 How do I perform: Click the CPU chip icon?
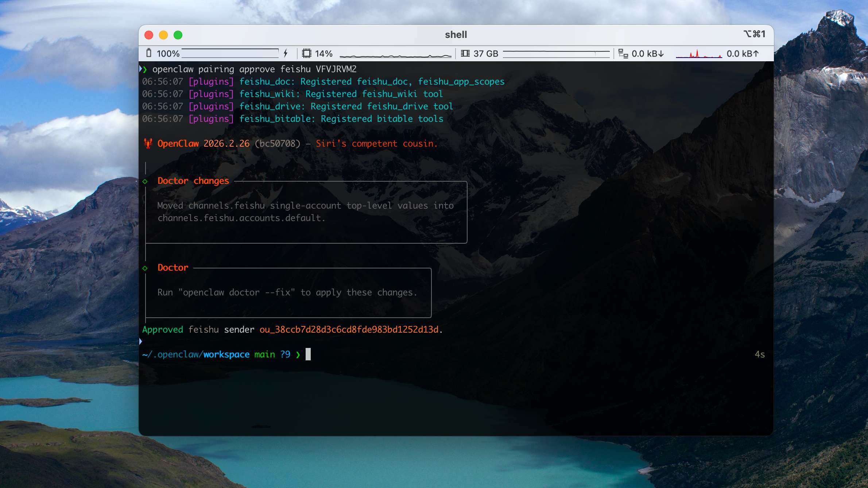pos(306,54)
